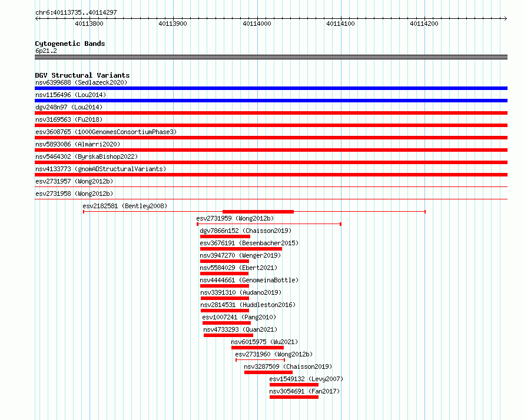The width and height of the screenshot is (524, 420).
Task: Open the esv2731959 (Wong2012b) label
Action: point(235,218)
